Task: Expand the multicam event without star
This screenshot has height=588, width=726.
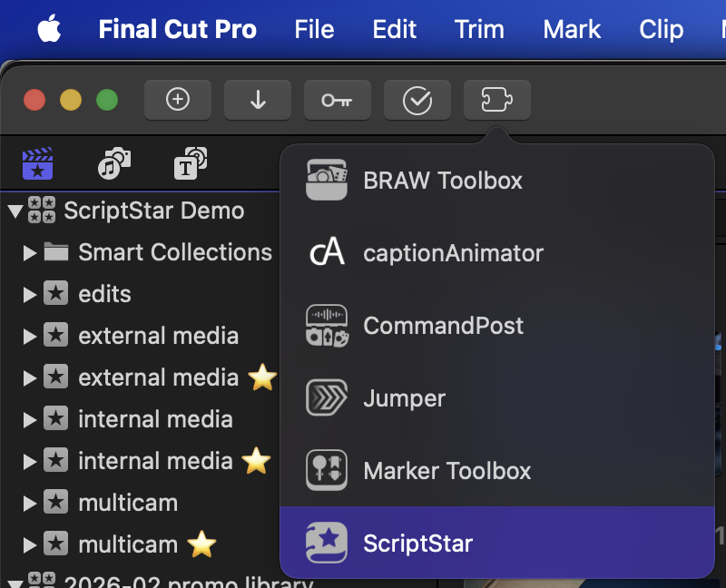Action: click(30, 504)
